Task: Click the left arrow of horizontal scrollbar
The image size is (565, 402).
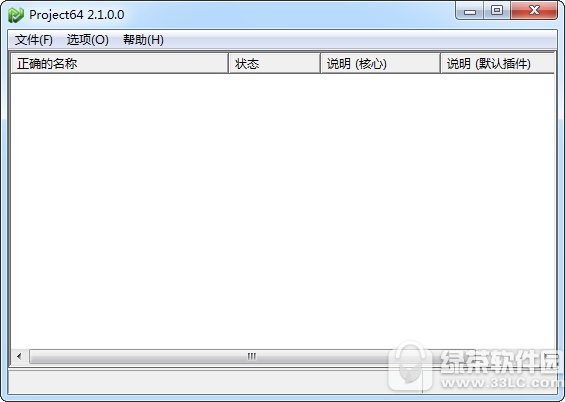Action: 19,356
